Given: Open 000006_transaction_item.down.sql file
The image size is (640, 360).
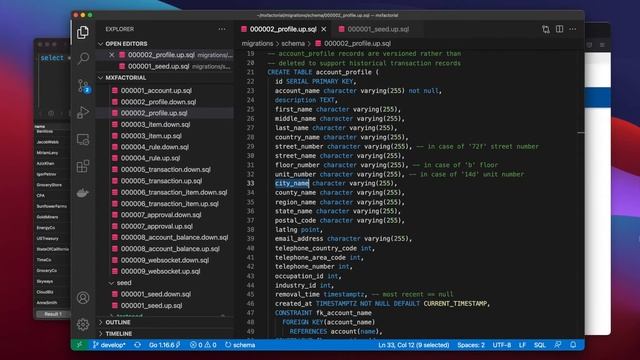Looking at the screenshot, I should 164,192.
